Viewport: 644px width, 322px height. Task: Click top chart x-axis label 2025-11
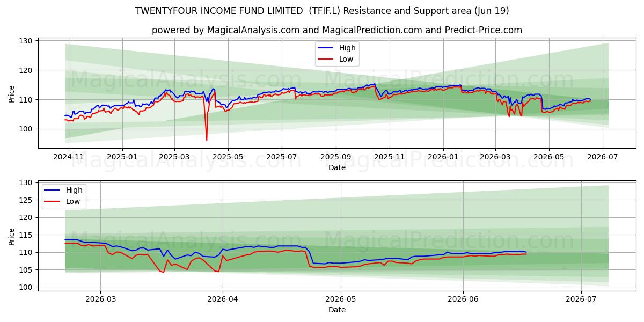(x=390, y=157)
